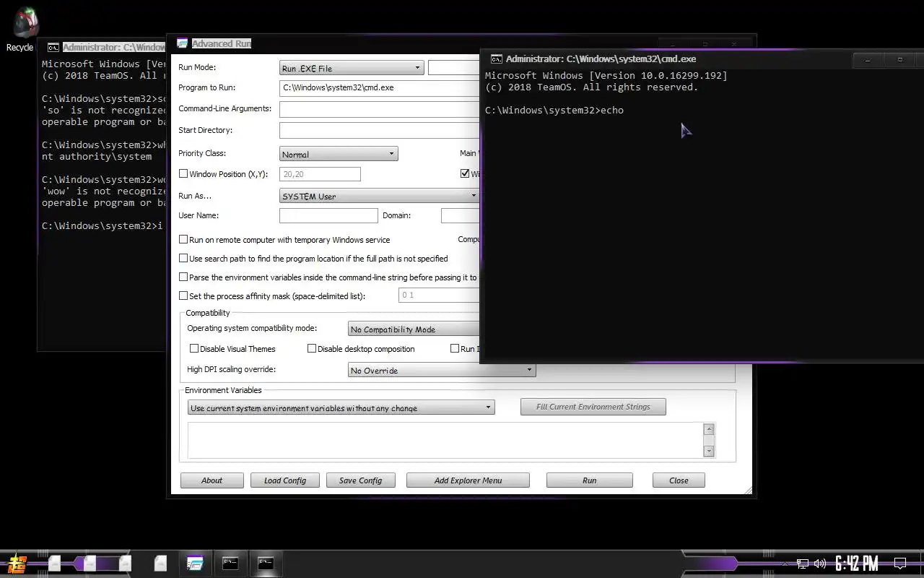Enable Set the process affinity mask checkbox

coord(183,296)
